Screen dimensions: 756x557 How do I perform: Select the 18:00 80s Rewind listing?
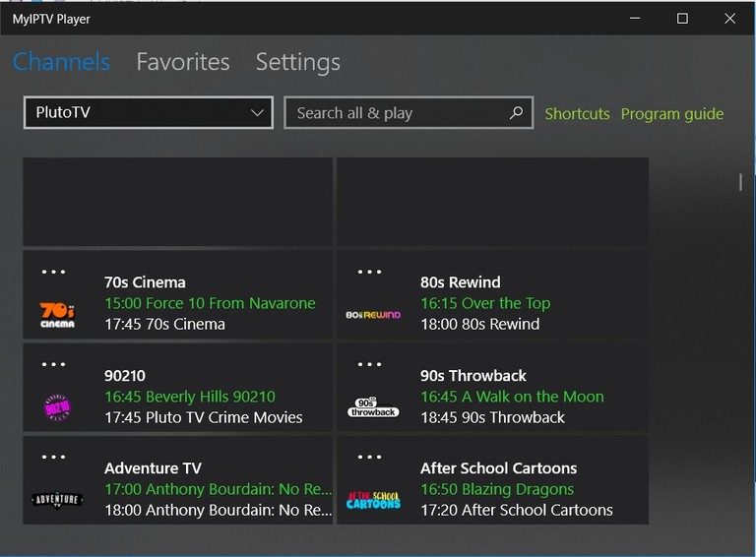click(479, 324)
